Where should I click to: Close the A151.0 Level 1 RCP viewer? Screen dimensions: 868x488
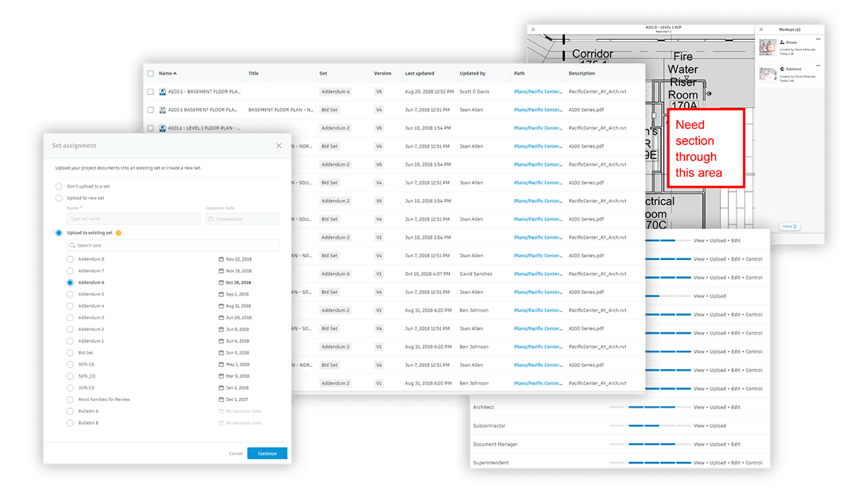pos(533,30)
